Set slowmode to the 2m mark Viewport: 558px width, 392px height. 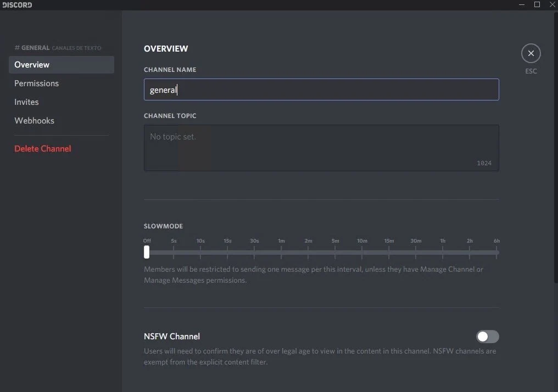tap(308, 253)
